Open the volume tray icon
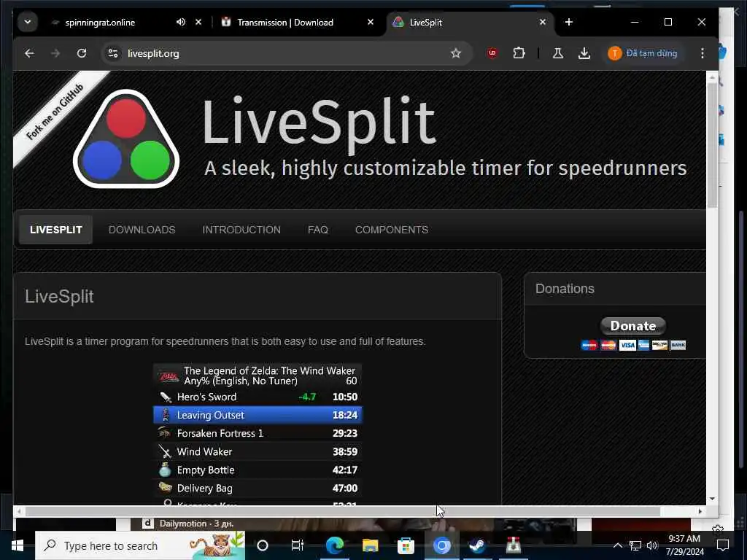Image resolution: width=747 pixels, height=560 pixels. click(x=651, y=545)
